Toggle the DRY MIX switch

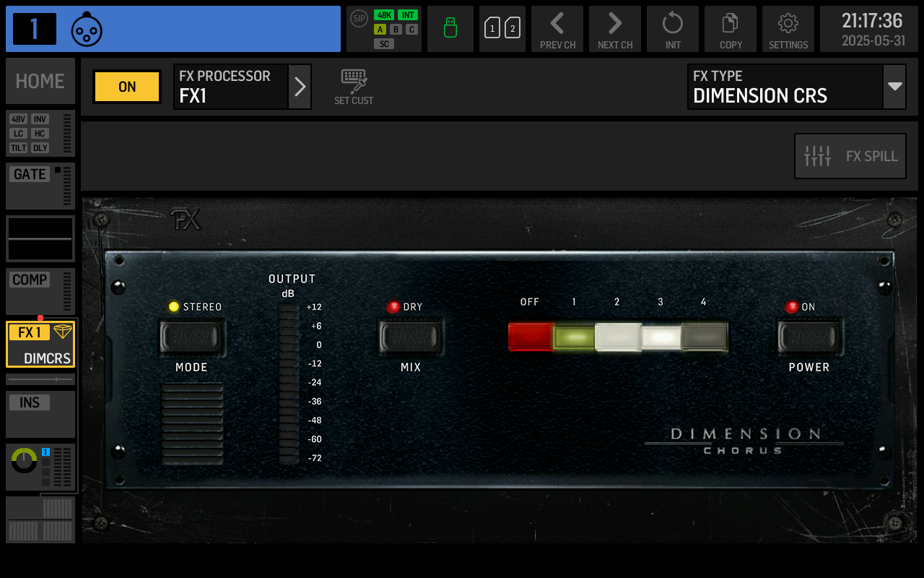click(411, 337)
